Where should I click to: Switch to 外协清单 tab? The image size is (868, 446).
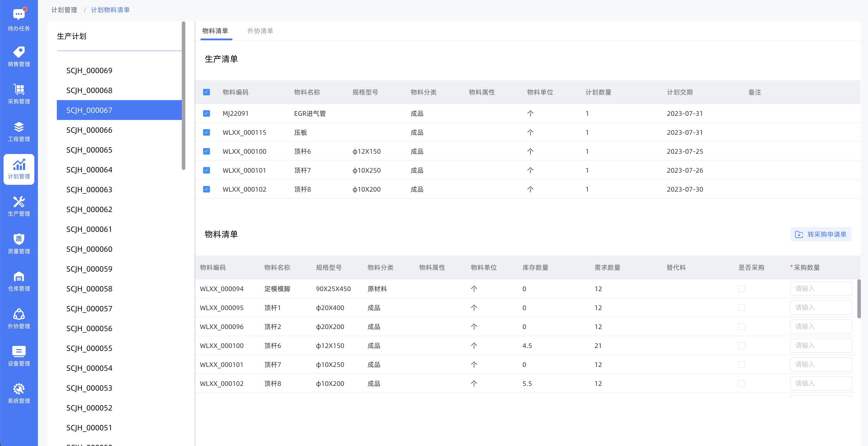(260, 31)
